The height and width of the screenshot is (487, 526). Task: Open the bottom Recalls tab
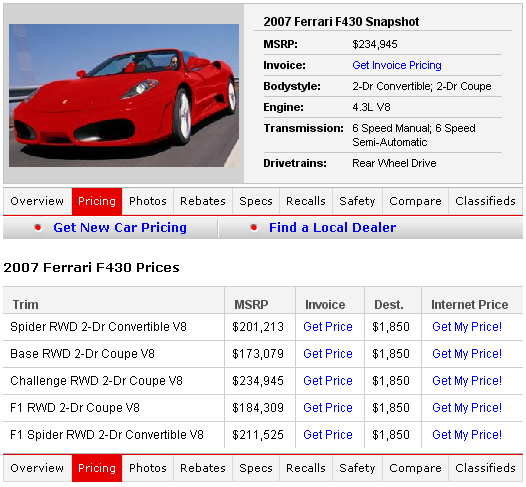coord(306,468)
